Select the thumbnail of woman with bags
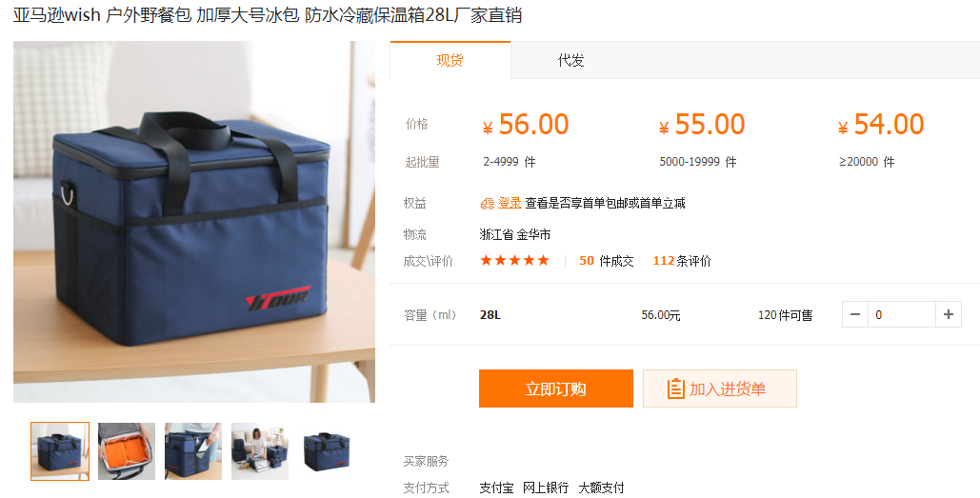Screen dimensions: 980x498 (260, 451)
